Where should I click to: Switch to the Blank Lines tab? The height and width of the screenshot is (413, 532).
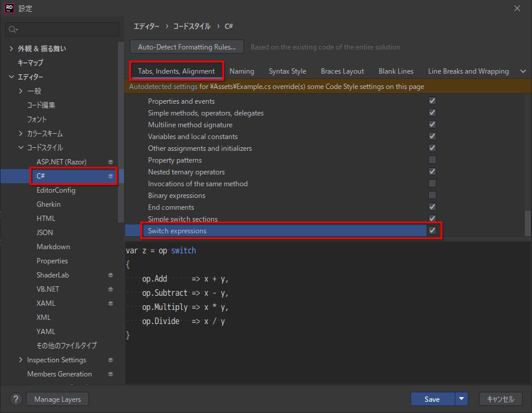click(x=396, y=71)
